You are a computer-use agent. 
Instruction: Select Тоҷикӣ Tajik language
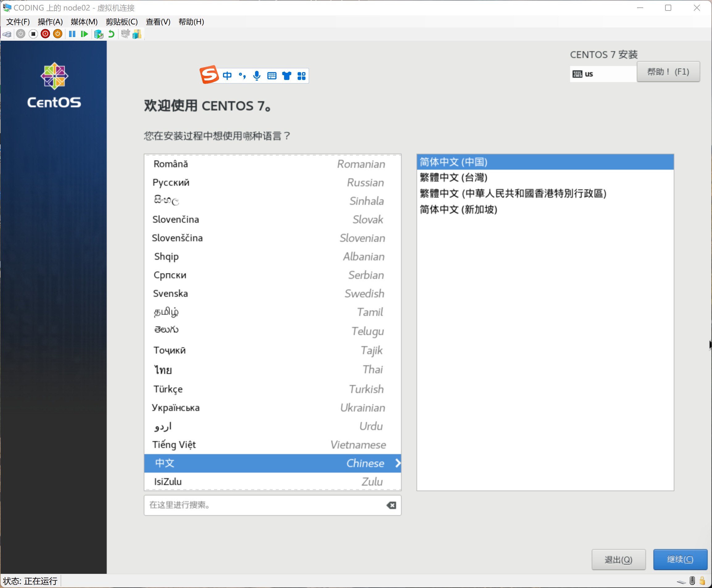click(x=272, y=350)
